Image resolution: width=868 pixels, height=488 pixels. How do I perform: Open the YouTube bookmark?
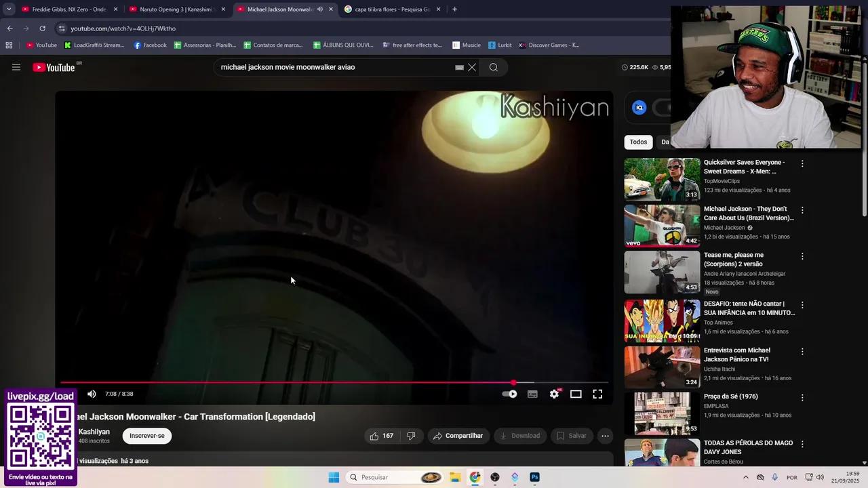(41, 45)
